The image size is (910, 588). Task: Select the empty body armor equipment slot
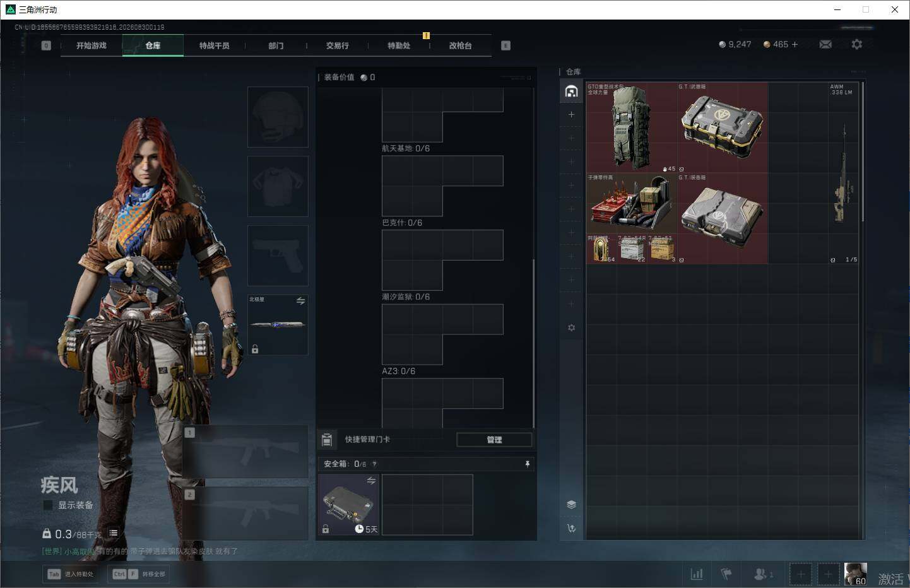tap(278, 187)
